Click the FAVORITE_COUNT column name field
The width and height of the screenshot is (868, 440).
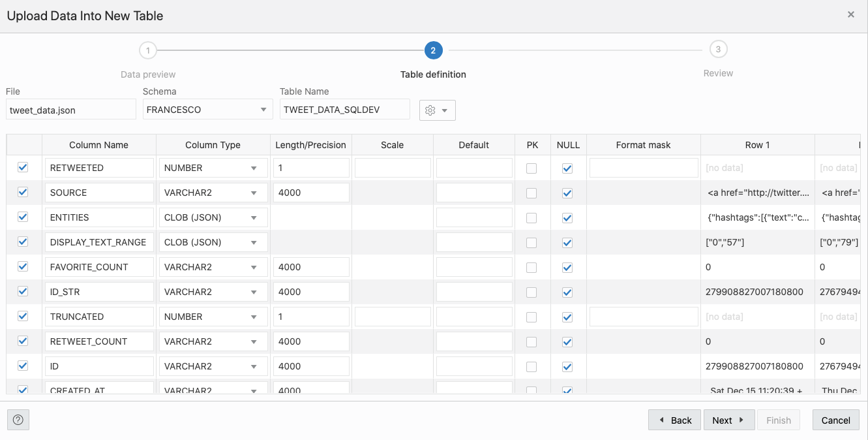[99, 267]
